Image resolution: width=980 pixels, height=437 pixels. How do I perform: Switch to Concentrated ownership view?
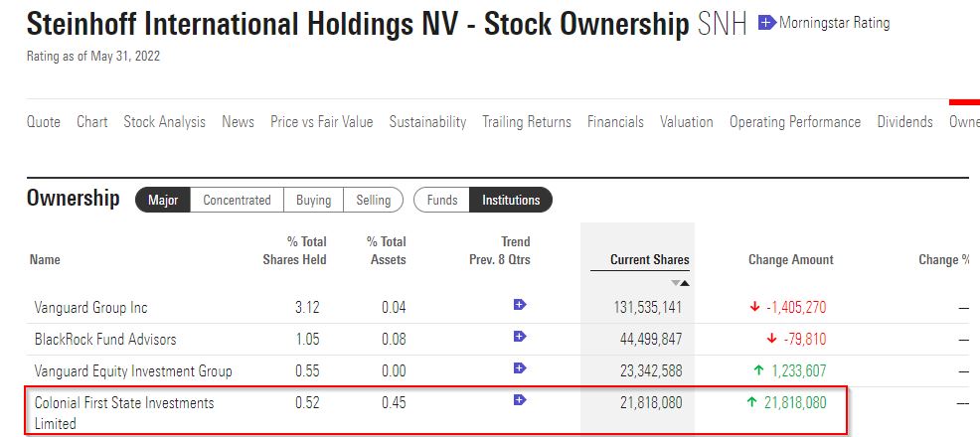[x=237, y=200]
